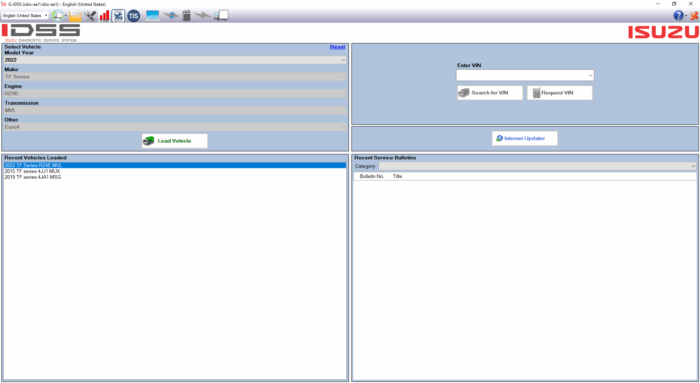Click the blue crossed-tools service icon
This screenshot has height=383, width=700.
(x=118, y=16)
